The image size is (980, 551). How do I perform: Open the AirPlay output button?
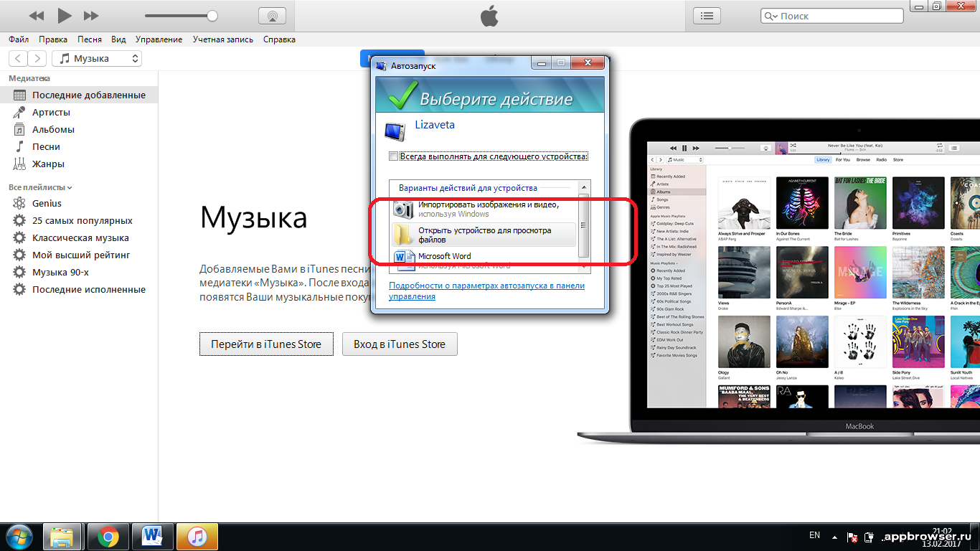click(272, 15)
